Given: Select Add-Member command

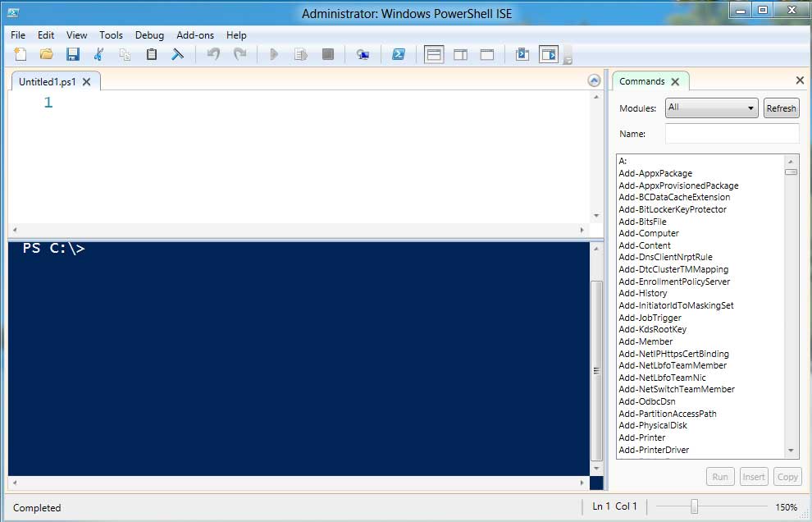Looking at the screenshot, I should coord(645,341).
